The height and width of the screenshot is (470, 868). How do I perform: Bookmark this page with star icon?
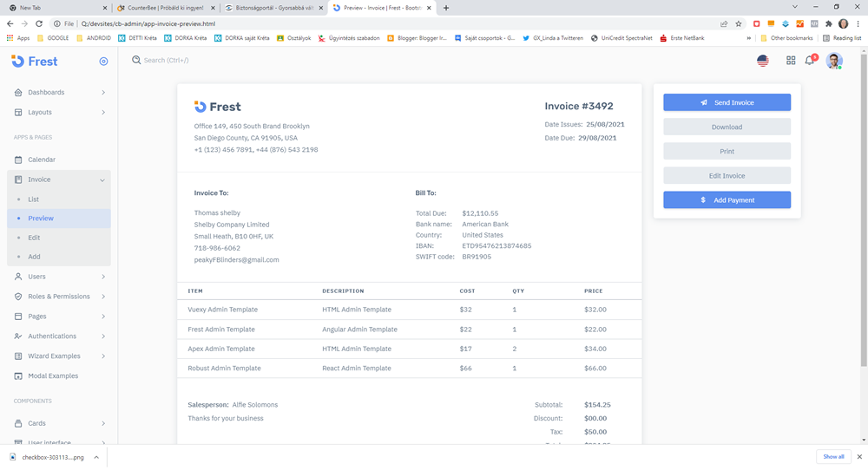click(x=738, y=24)
